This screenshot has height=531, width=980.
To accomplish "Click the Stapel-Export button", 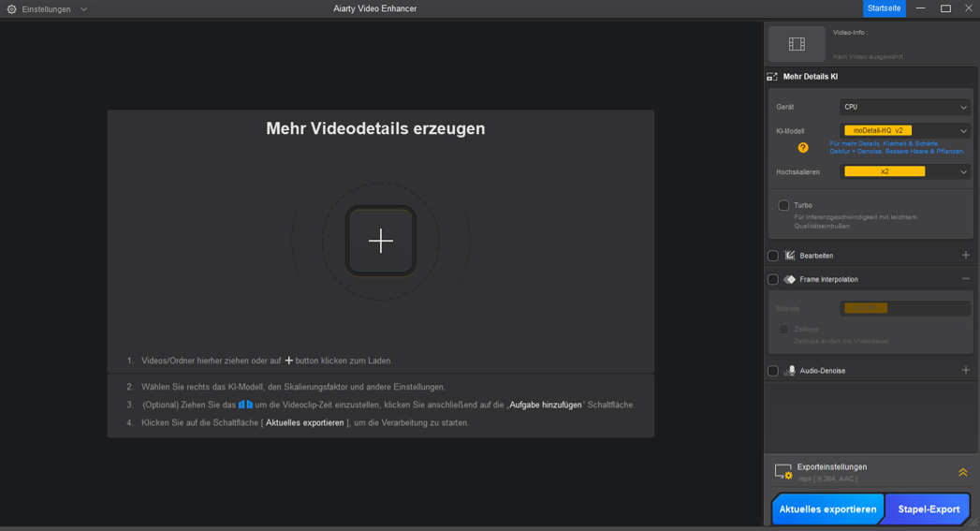I will 929,509.
